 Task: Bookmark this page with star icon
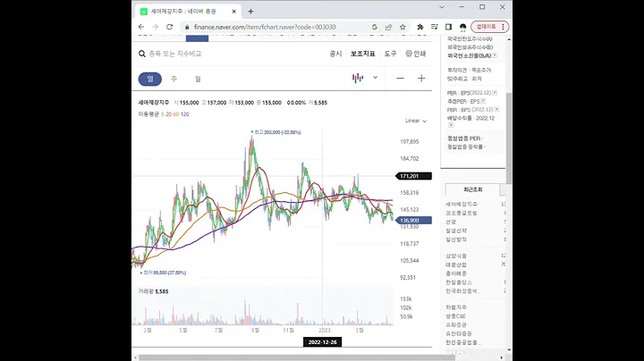[x=402, y=27]
